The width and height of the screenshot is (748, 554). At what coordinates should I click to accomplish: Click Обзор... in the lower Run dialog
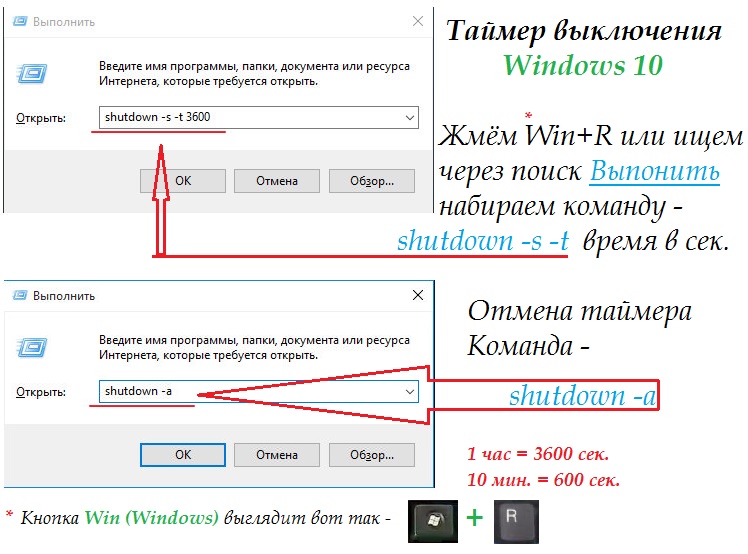372,455
